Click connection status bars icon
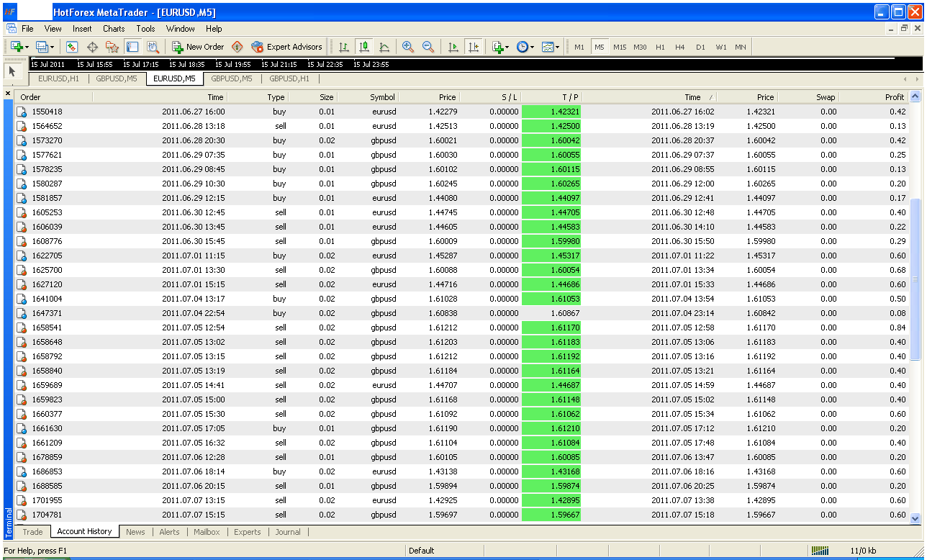Screen dimensions: 927x560 pos(820,551)
